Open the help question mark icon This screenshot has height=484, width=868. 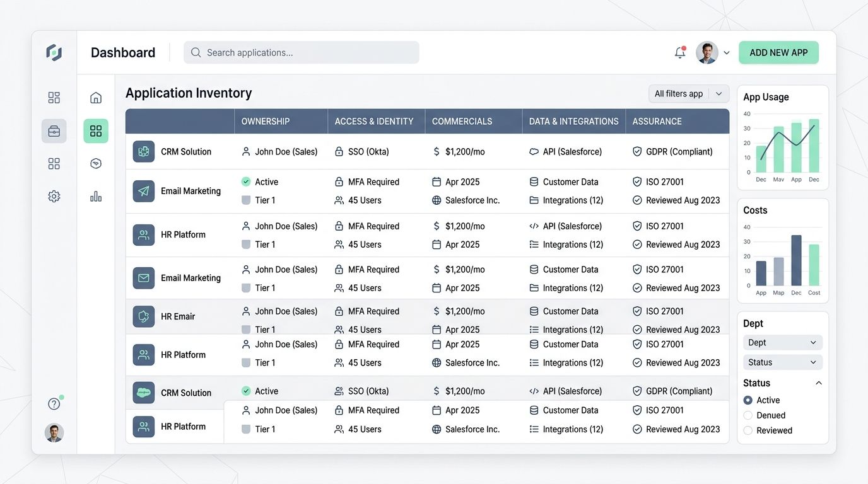click(x=54, y=404)
